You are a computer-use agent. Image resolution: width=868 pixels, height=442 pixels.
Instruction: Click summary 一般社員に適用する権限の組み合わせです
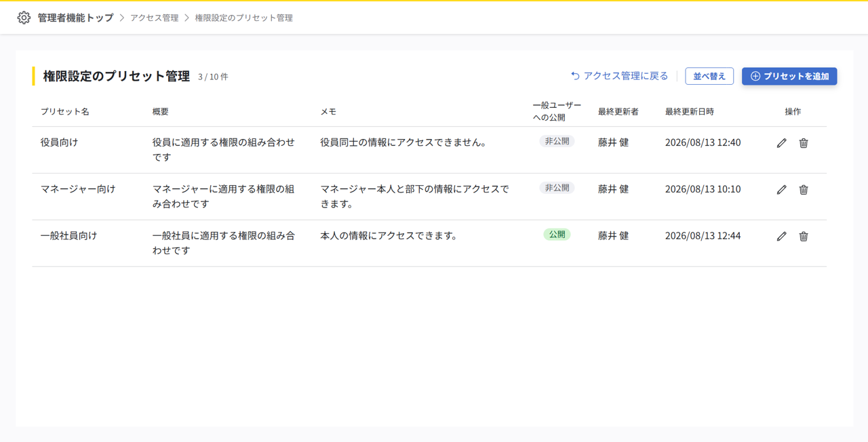coord(224,243)
